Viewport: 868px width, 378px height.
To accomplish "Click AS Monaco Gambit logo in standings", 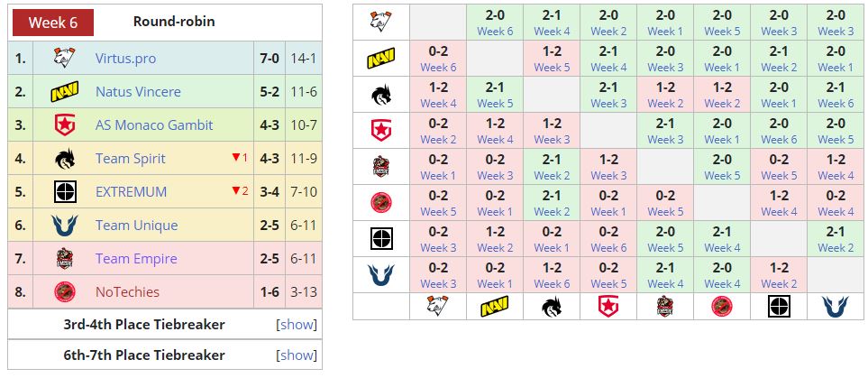I will pyautogui.click(x=63, y=125).
